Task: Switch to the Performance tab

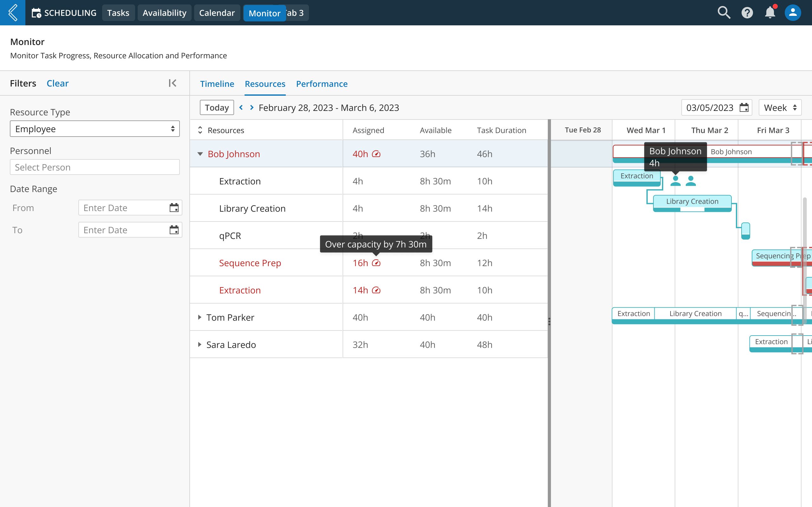Action: coord(321,84)
